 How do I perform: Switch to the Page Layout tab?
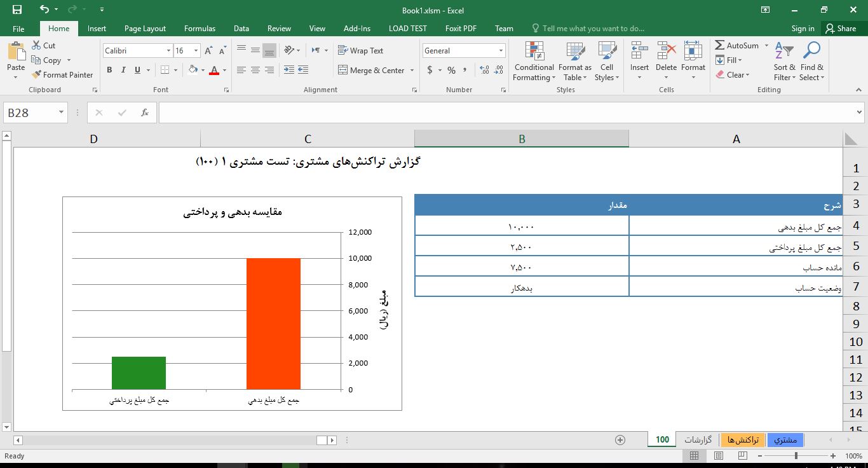point(145,29)
